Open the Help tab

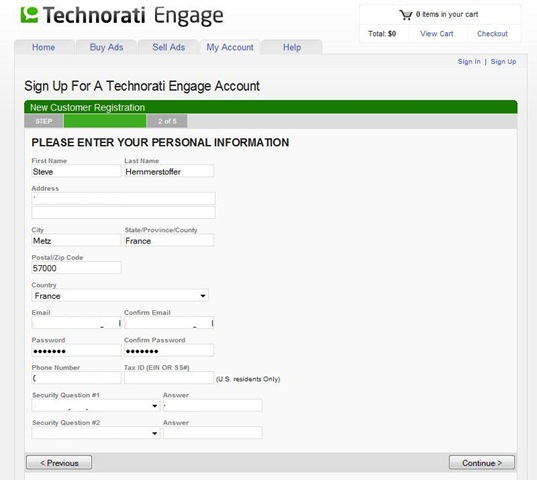[x=292, y=47]
